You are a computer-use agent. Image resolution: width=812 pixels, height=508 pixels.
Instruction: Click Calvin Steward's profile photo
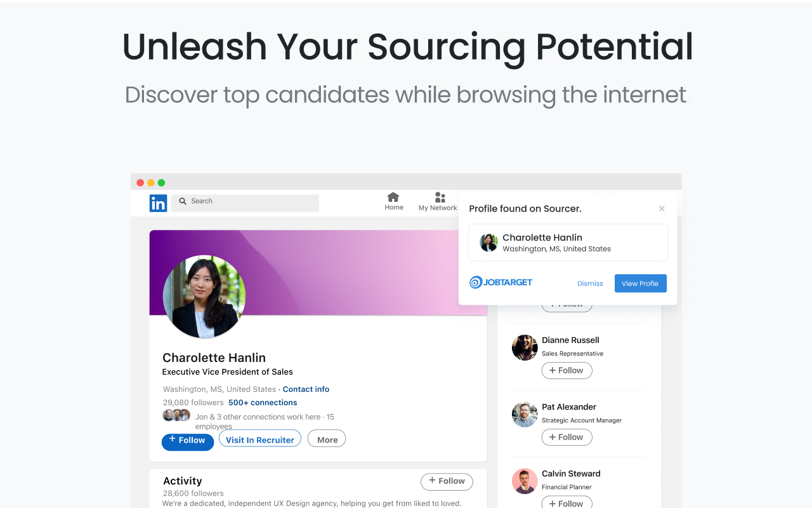coord(525,481)
